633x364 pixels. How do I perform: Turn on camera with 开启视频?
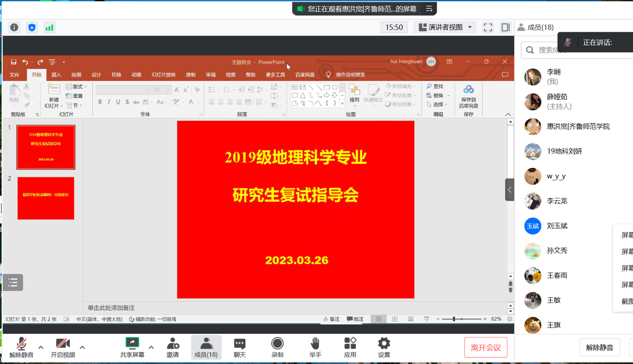tap(63, 347)
